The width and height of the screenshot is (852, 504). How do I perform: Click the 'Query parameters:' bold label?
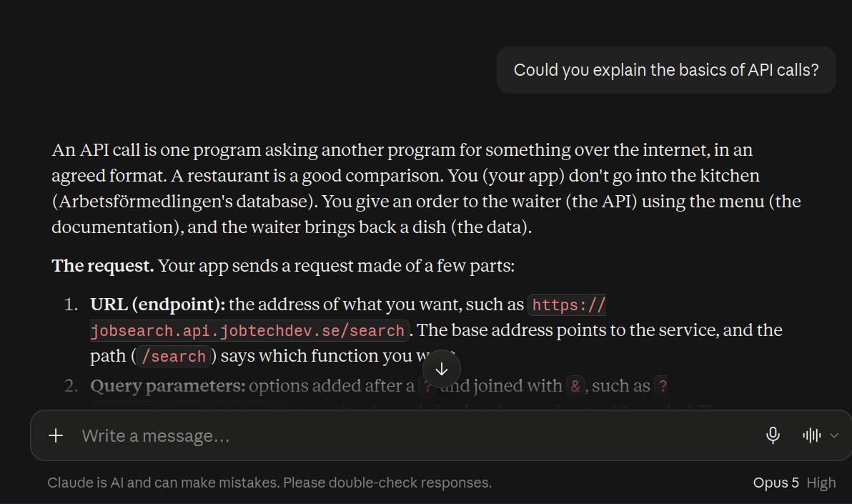point(168,386)
